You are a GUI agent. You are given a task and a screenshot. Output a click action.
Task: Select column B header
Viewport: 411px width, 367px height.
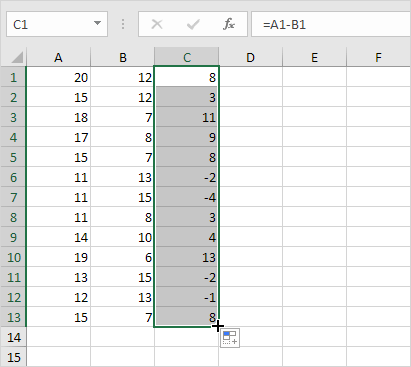123,57
